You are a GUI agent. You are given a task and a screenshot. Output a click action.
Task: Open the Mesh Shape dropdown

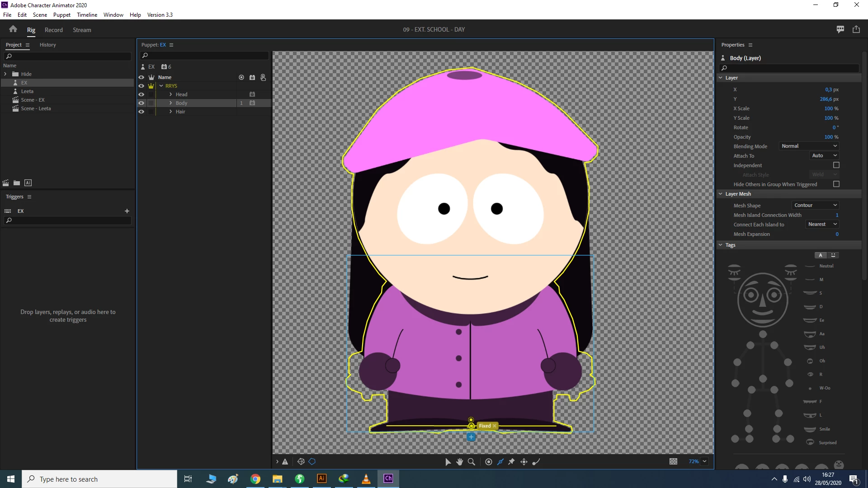click(x=816, y=205)
